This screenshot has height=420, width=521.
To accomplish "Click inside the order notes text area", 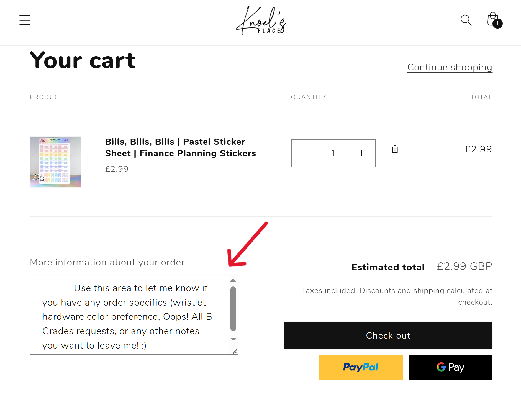I will tap(130, 314).
